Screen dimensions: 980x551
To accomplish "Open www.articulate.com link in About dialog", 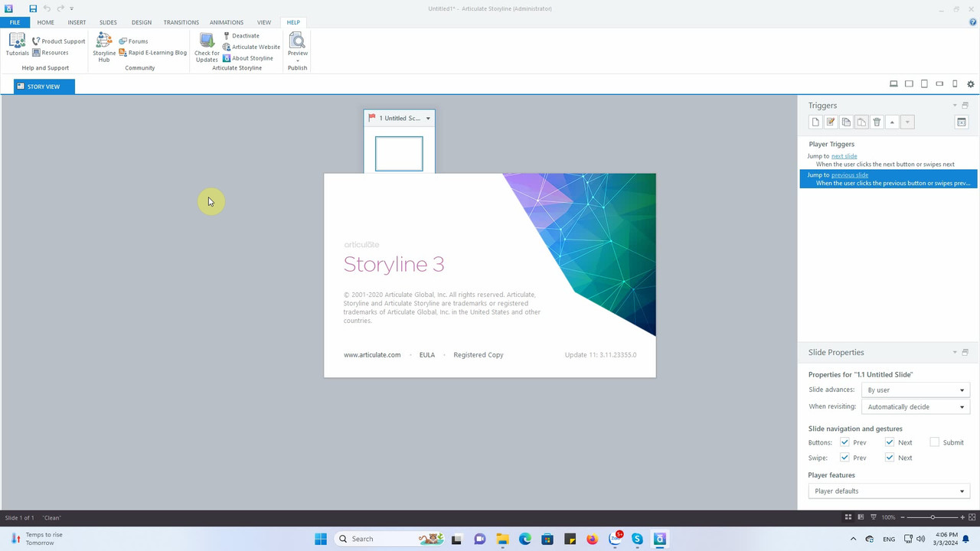I will (372, 355).
